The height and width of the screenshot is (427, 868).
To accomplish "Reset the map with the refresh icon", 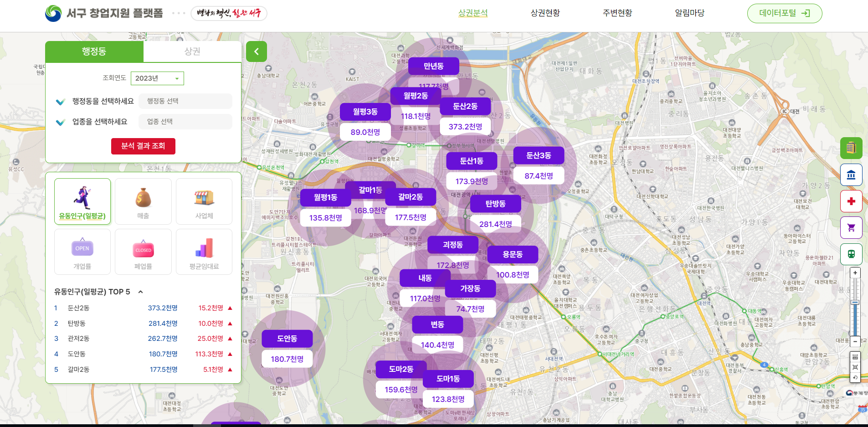I will click(855, 377).
